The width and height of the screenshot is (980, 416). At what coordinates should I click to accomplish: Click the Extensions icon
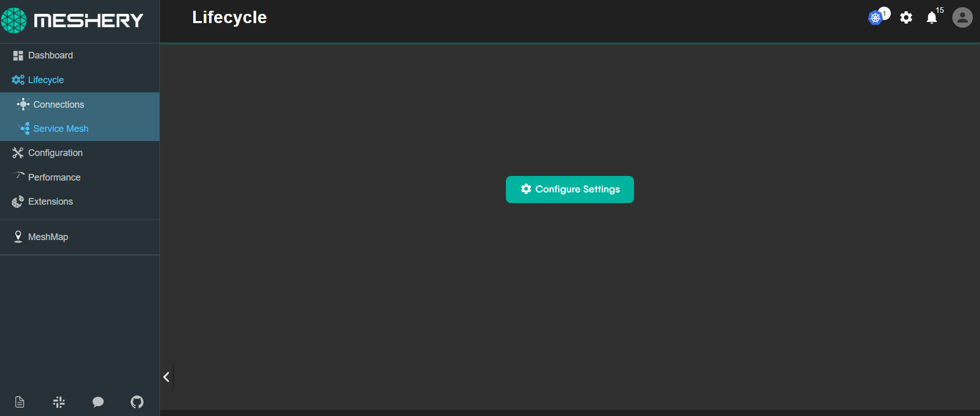[x=18, y=202]
